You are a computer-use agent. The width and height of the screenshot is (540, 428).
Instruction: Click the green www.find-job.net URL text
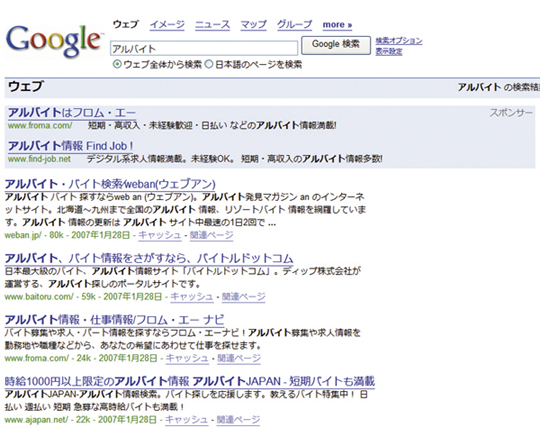click(x=39, y=159)
